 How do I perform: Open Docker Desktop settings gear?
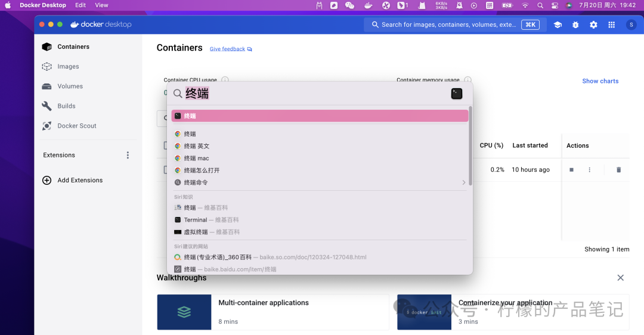point(593,24)
